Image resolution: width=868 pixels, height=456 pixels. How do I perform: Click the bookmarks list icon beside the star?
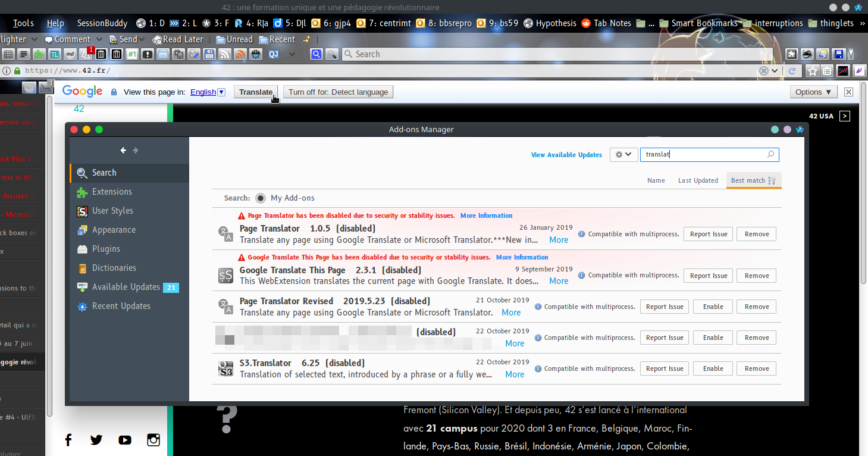tap(828, 71)
